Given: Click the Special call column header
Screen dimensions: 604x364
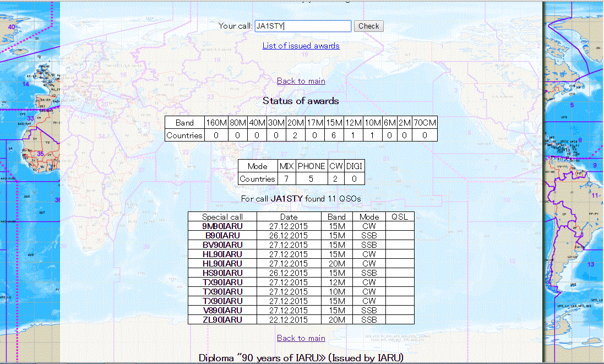Looking at the screenshot, I should point(222,217).
